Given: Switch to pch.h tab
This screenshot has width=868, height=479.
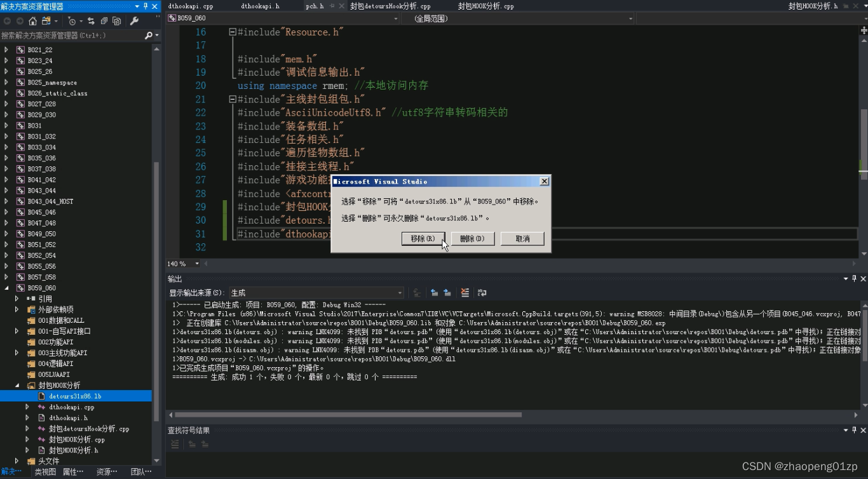Looking at the screenshot, I should tap(315, 6).
